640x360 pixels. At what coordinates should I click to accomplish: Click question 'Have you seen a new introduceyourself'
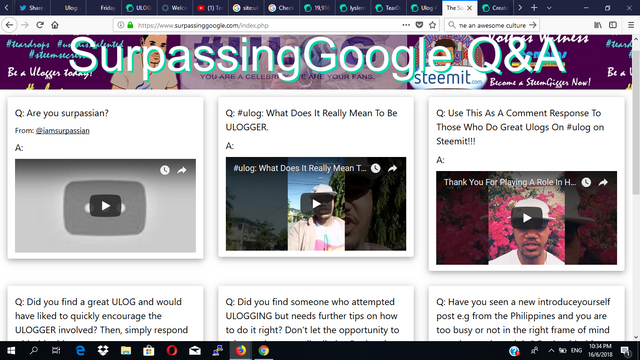click(523, 316)
